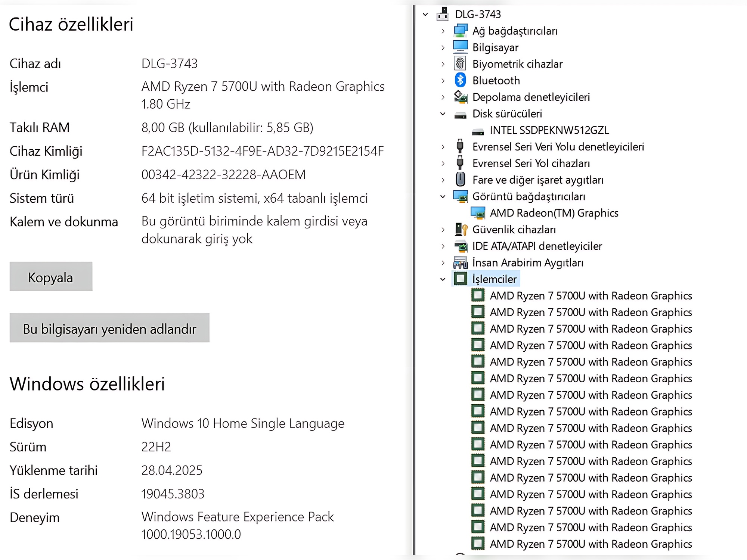747x560 pixels.
Task: Expand Fare ve diğer işaret aygıtları
Action: [443, 180]
